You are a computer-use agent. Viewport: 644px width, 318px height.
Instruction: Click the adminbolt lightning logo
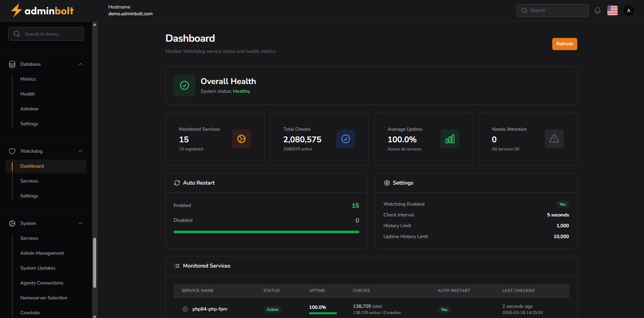click(16, 10)
